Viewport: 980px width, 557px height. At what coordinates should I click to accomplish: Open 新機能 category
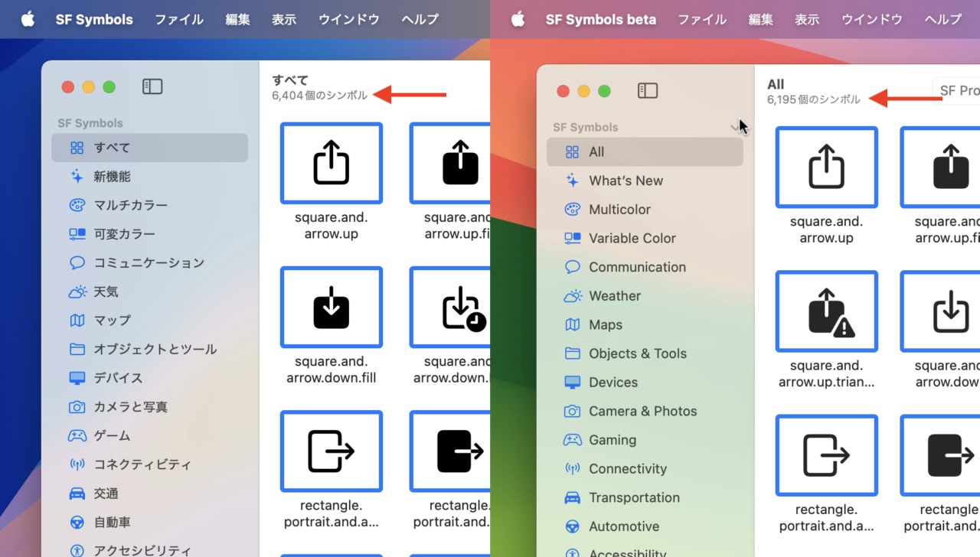click(150, 177)
